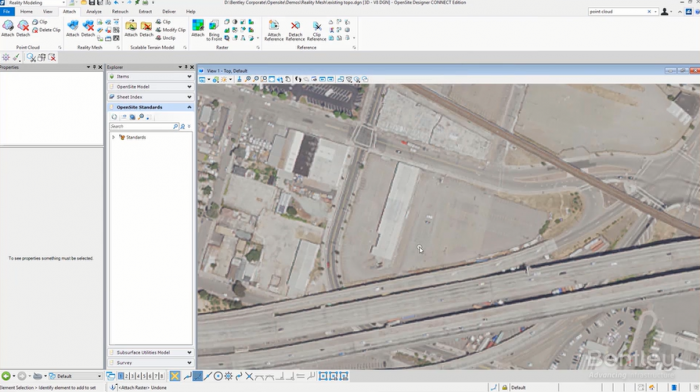Click the Attach Reference icon

(x=274, y=31)
